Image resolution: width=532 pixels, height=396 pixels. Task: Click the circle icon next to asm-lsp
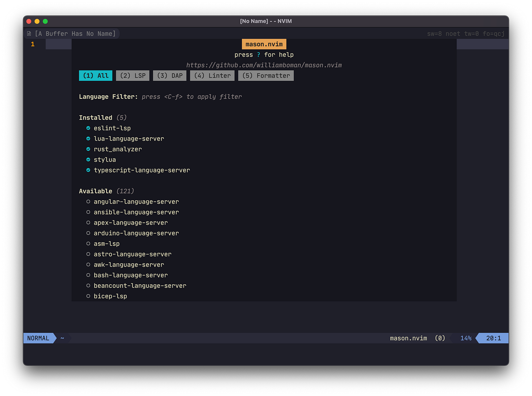(x=88, y=243)
